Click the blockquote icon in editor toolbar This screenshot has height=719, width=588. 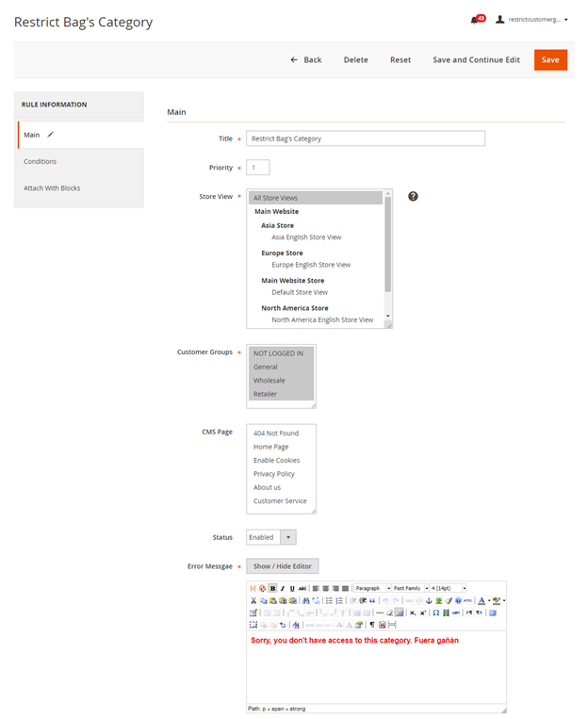[x=372, y=600]
